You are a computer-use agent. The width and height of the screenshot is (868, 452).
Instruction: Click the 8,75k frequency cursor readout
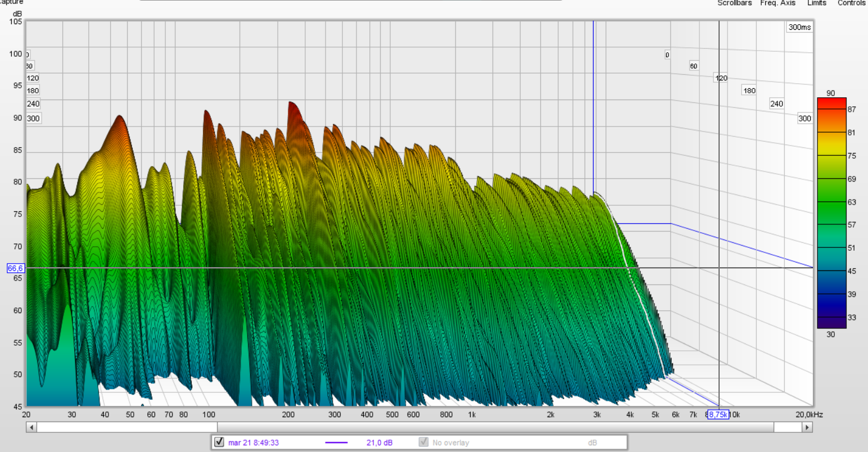click(718, 415)
